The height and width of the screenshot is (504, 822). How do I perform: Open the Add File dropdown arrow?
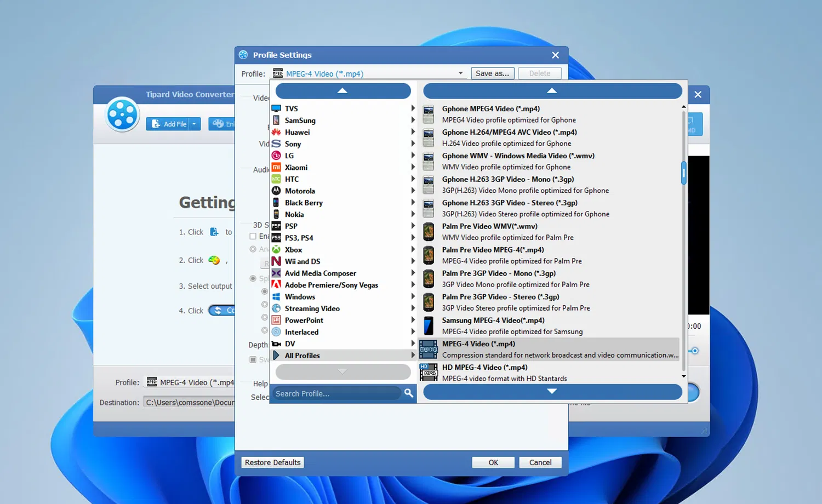194,124
